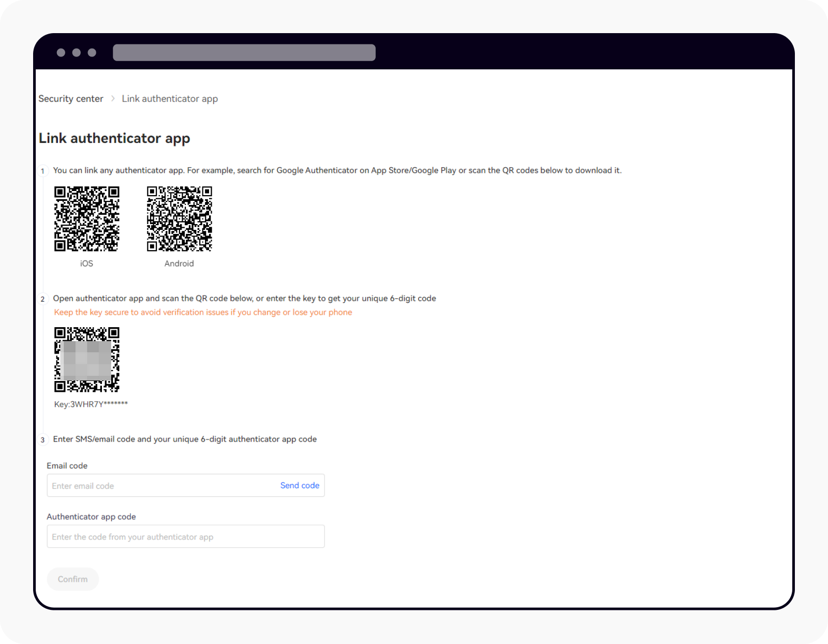The width and height of the screenshot is (828, 644).
Task: Click the first browser window dot
Action: [61, 52]
